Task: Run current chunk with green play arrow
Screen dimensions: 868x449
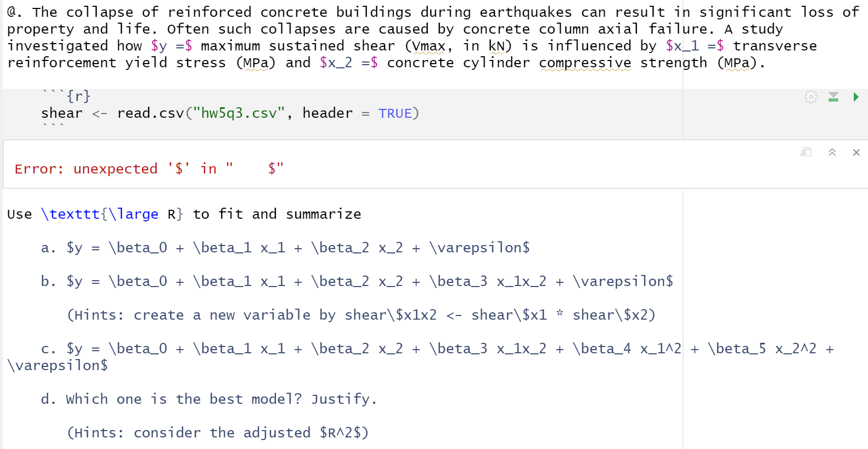Action: point(856,97)
